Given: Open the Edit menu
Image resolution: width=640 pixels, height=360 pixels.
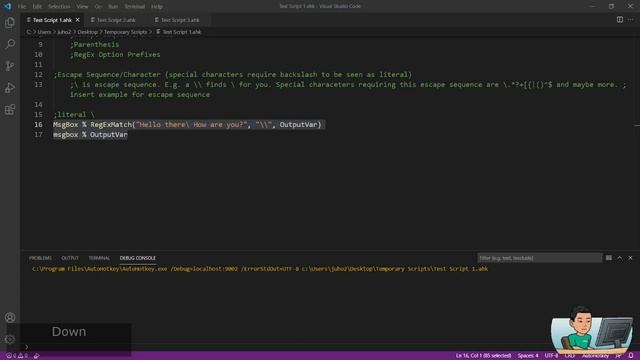Looking at the screenshot, I should [x=37, y=7].
